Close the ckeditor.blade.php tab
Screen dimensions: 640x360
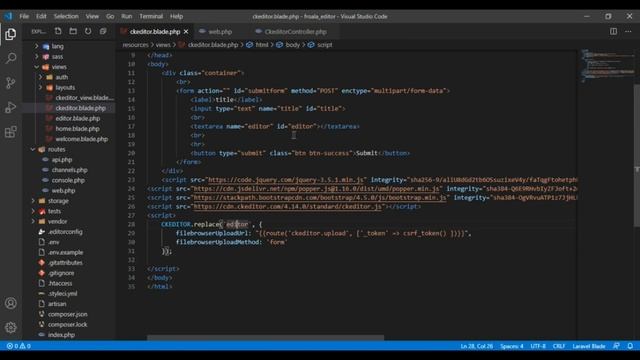point(186,31)
